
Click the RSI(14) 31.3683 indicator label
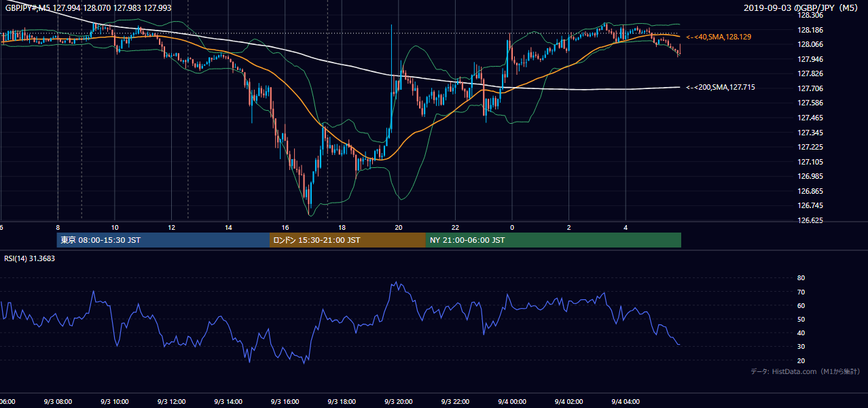point(29,258)
